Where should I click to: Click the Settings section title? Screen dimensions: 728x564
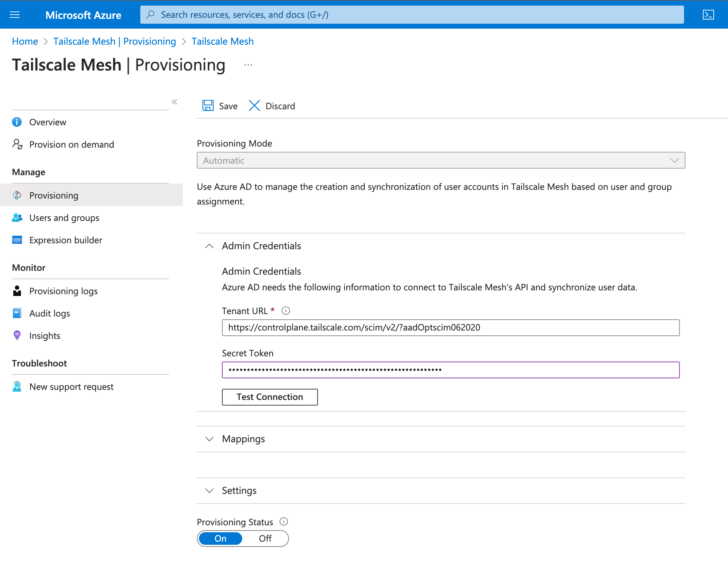[x=239, y=491]
